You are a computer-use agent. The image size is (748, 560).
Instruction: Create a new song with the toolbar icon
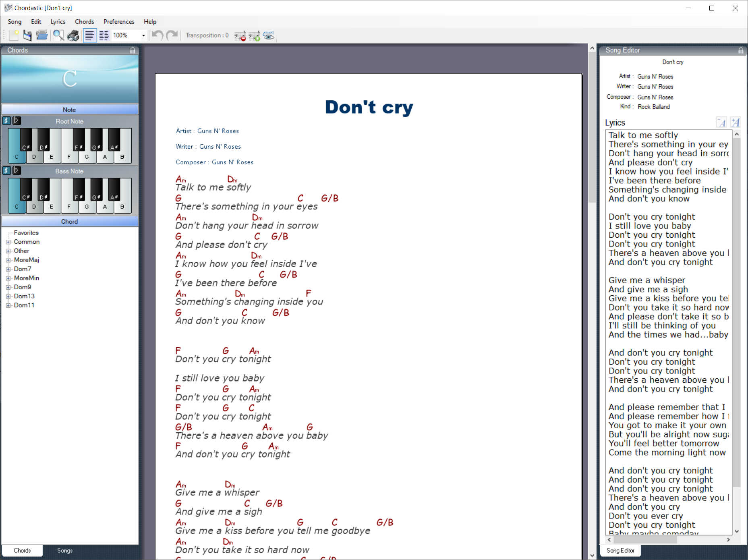point(14,35)
